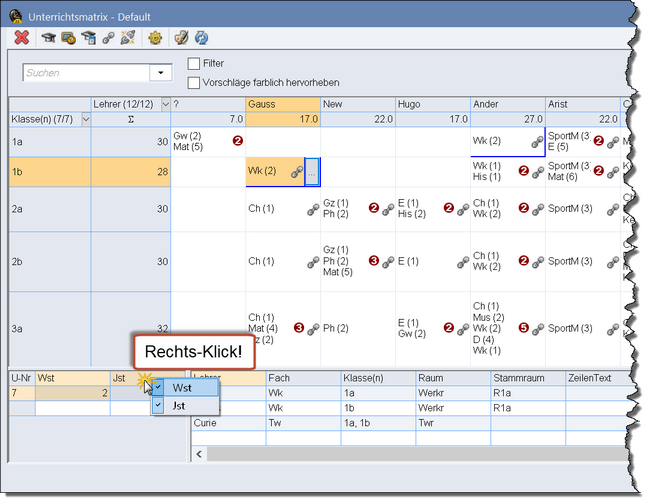Select the Curie teacher cell

click(228, 423)
